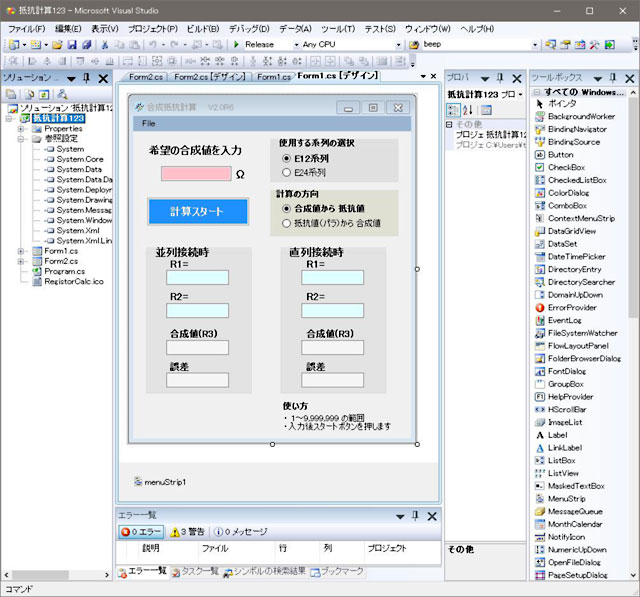This screenshot has height=597, width=640.
Task: Click 計算スタート button on form
Action: [198, 211]
